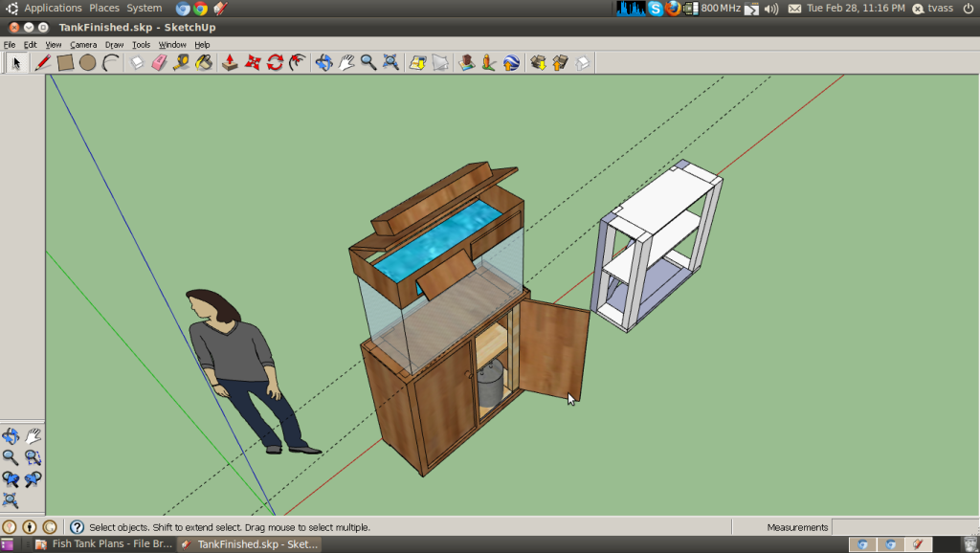Select the Push/Pull tool
Viewport: 980px width, 553px height.
click(x=230, y=62)
